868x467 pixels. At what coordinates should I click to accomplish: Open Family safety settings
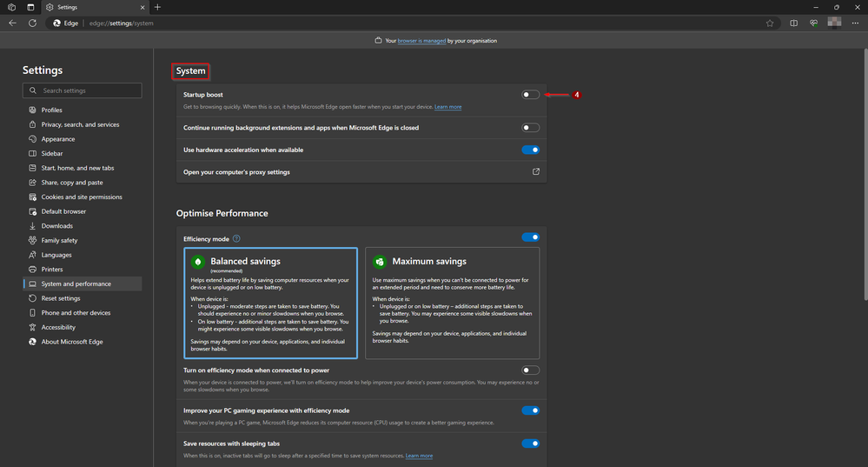pyautogui.click(x=82, y=240)
